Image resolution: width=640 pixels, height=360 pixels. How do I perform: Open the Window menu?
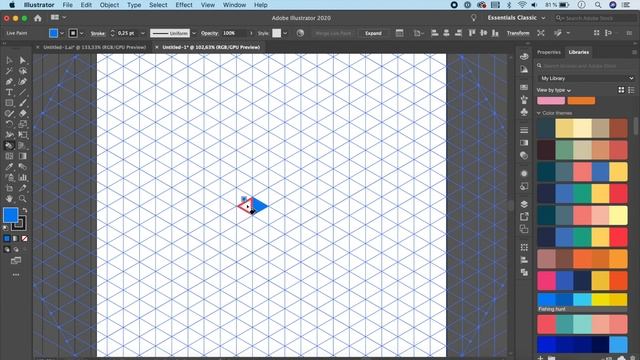[x=234, y=5]
